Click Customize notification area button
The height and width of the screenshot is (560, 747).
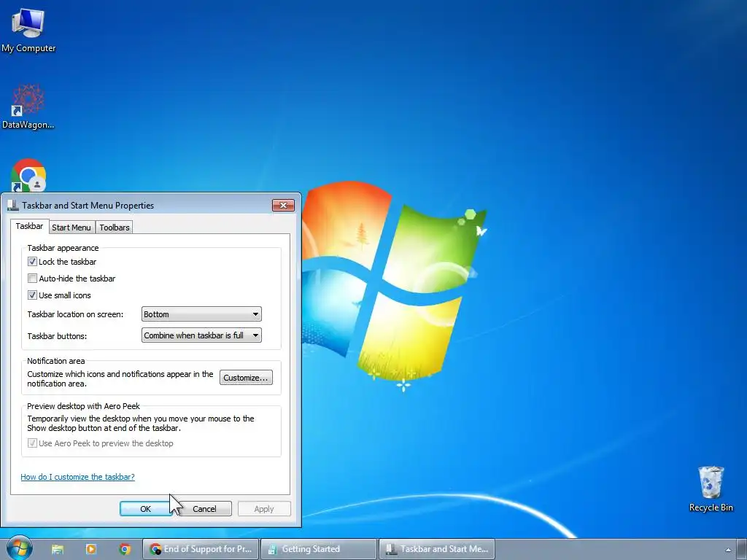246,378
